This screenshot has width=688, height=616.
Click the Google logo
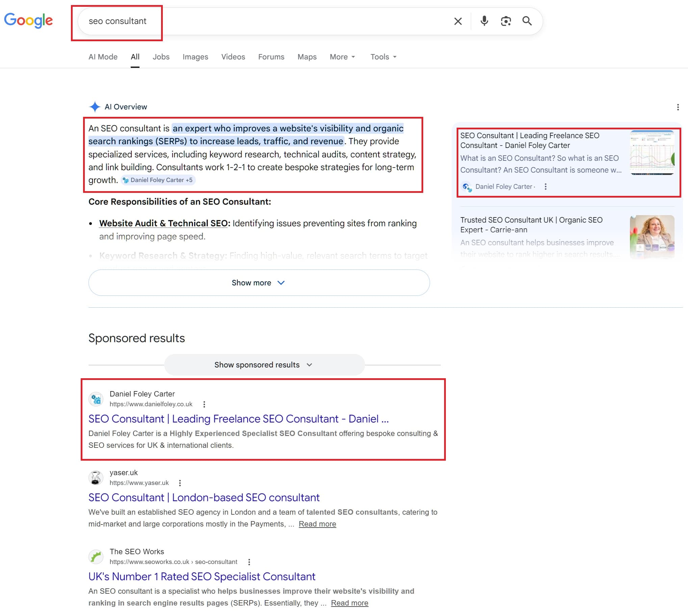tap(28, 21)
